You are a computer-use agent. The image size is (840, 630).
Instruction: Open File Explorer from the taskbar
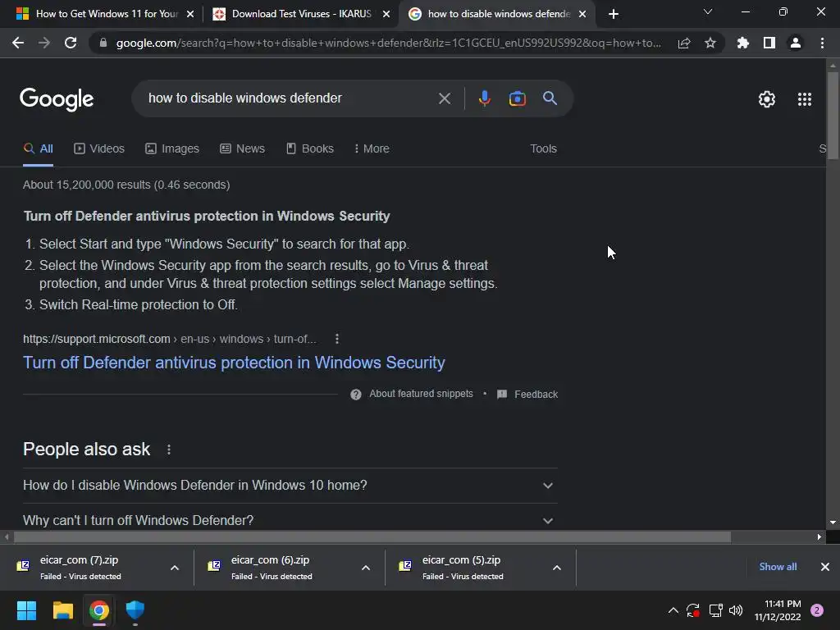click(62, 610)
